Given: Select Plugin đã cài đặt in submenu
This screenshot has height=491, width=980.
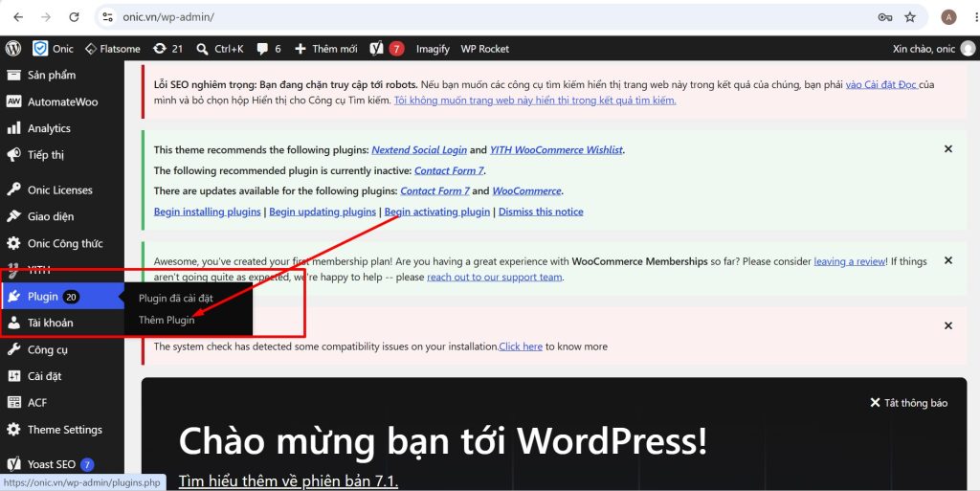Looking at the screenshot, I should 176,298.
